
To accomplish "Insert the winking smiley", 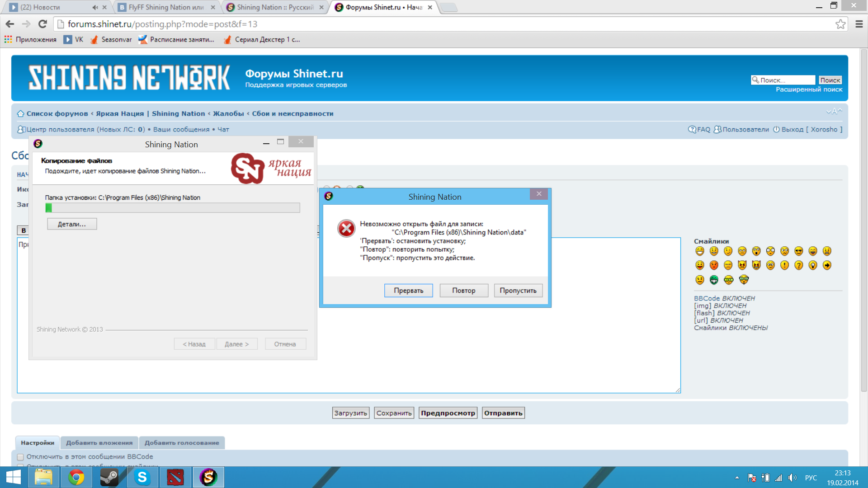I will point(728,251).
